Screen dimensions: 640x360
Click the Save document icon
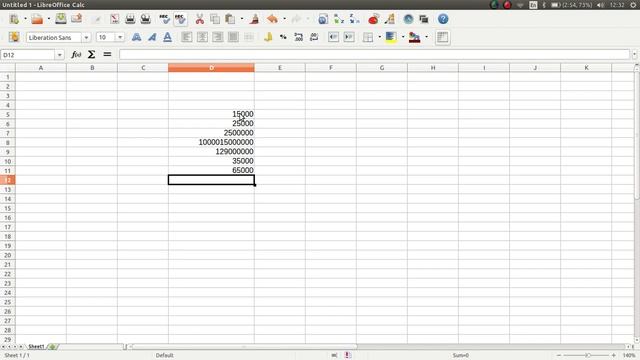[x=61, y=19]
